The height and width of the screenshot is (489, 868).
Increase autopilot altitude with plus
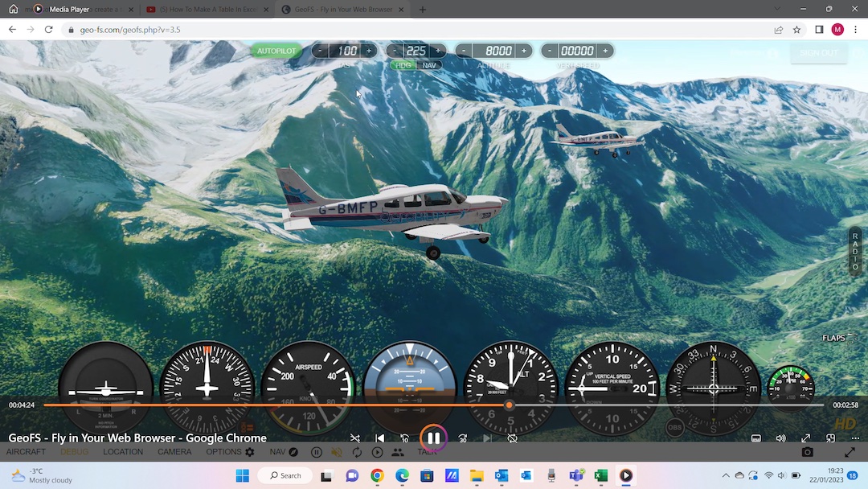524,51
